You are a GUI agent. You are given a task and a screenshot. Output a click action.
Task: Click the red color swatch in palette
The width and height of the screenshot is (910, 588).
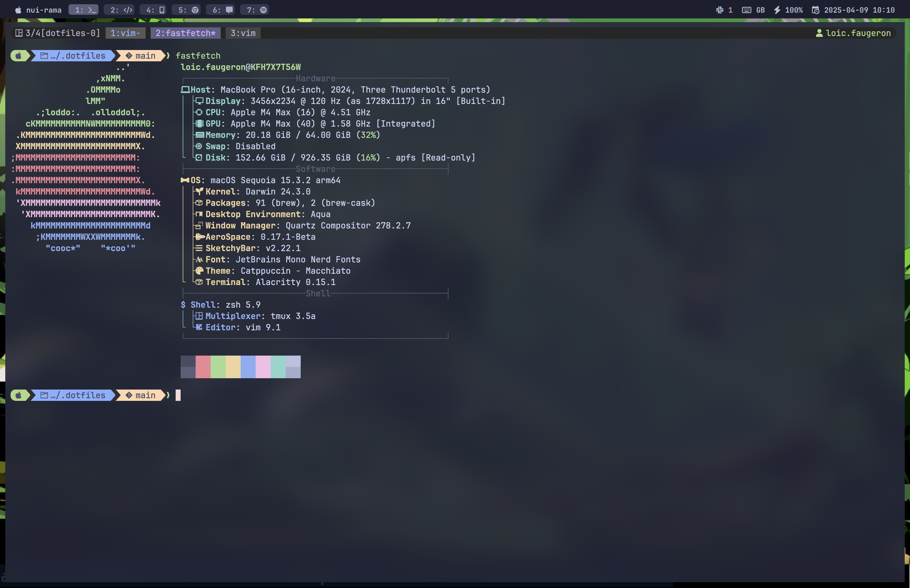203,367
